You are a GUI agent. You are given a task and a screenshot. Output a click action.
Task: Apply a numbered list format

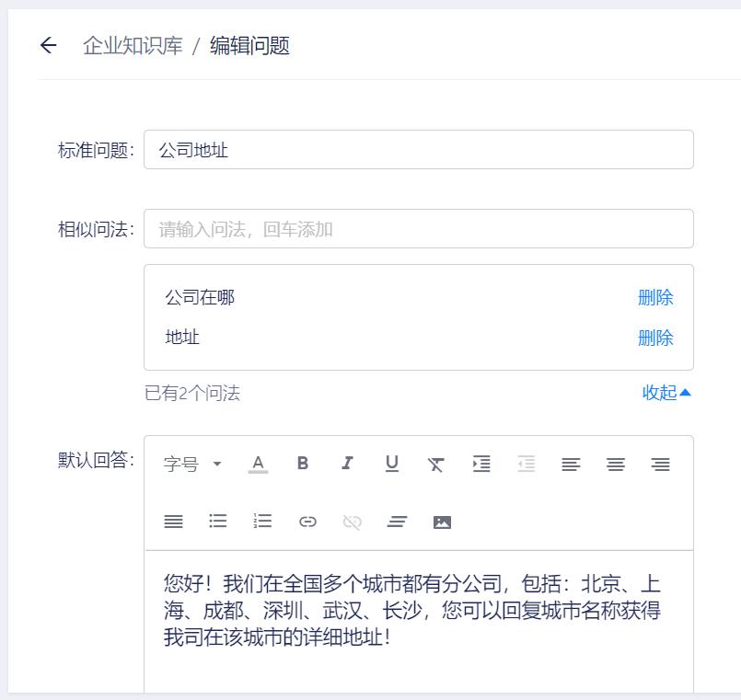(262, 522)
